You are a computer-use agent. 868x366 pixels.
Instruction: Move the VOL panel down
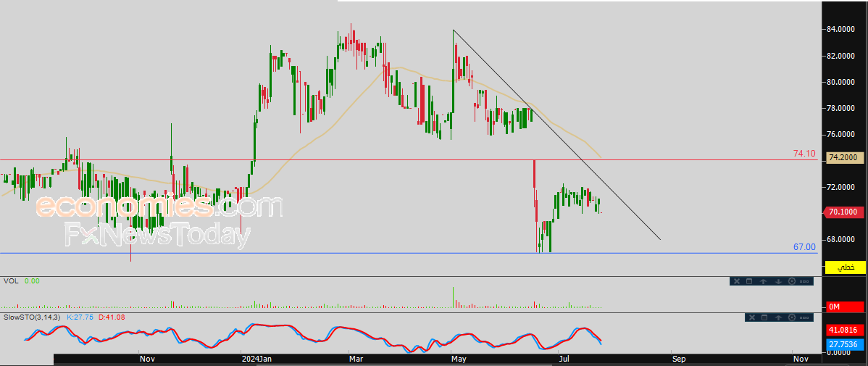777,281
